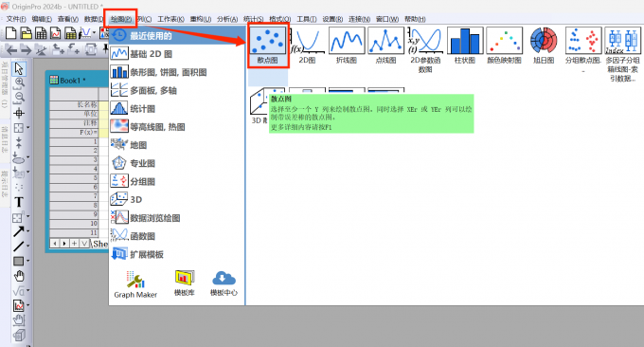Launch Graph Maker

point(135,284)
